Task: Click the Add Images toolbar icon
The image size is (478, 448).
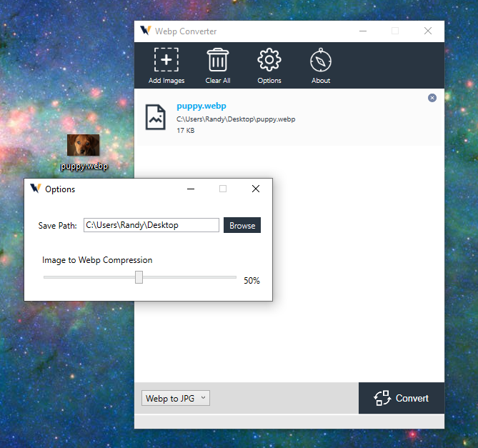Action: point(166,60)
